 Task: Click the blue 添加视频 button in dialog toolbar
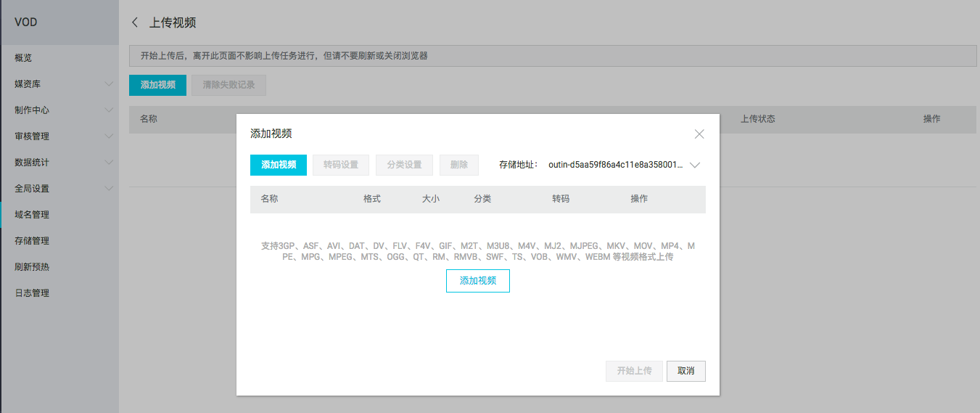(279, 165)
